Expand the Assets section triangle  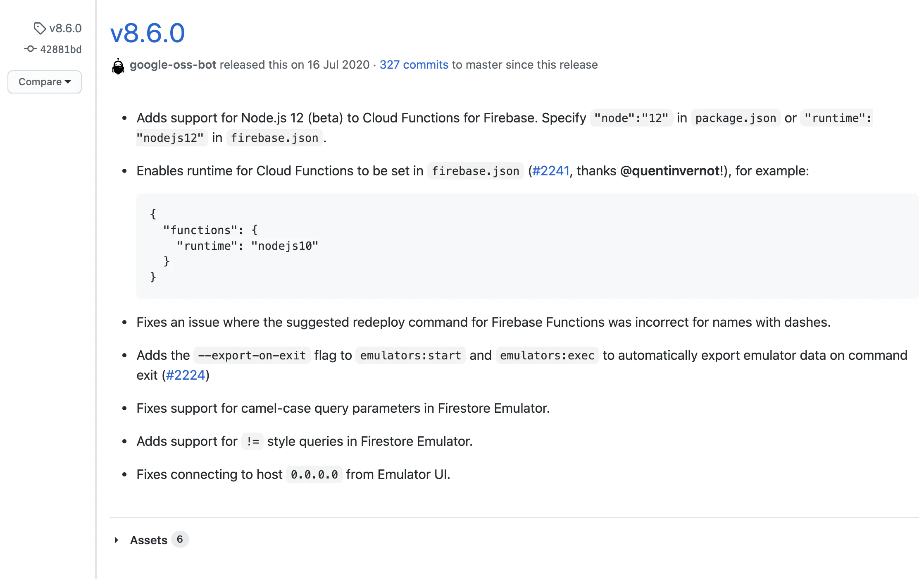tap(117, 540)
